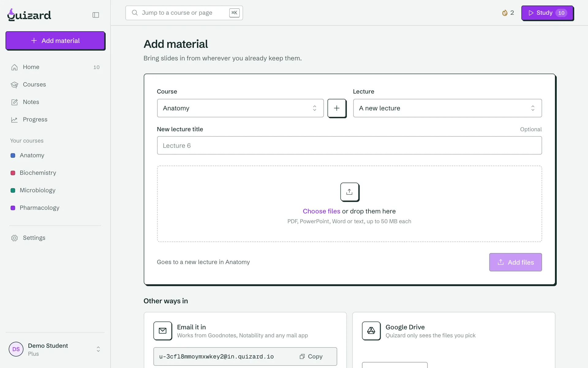Viewport: 588px width, 368px height.
Task: Click the Study badge count 10
Action: pos(561,13)
